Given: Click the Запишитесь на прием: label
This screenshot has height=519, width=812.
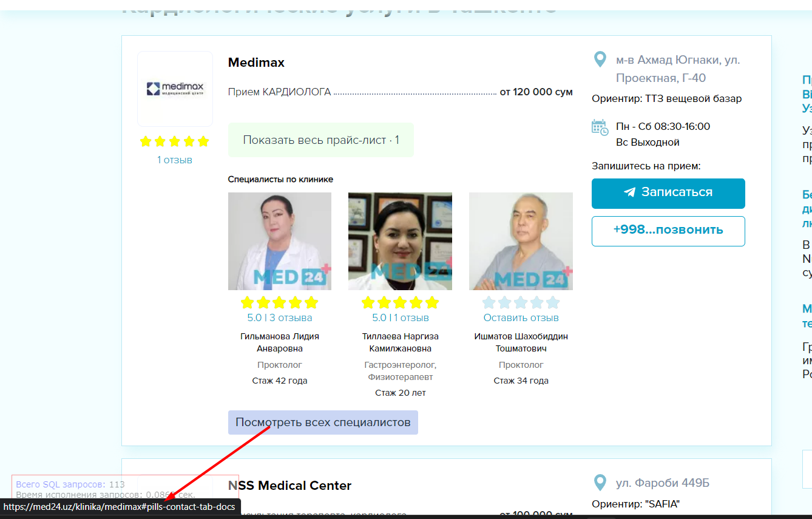Looking at the screenshot, I should pyautogui.click(x=646, y=166).
